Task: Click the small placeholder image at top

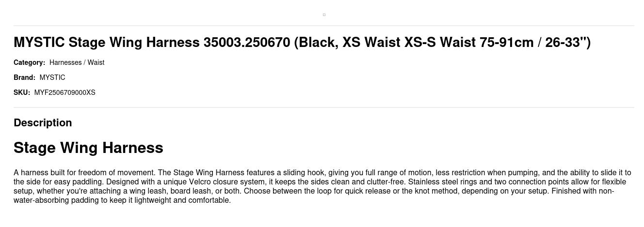Action: 324,15
